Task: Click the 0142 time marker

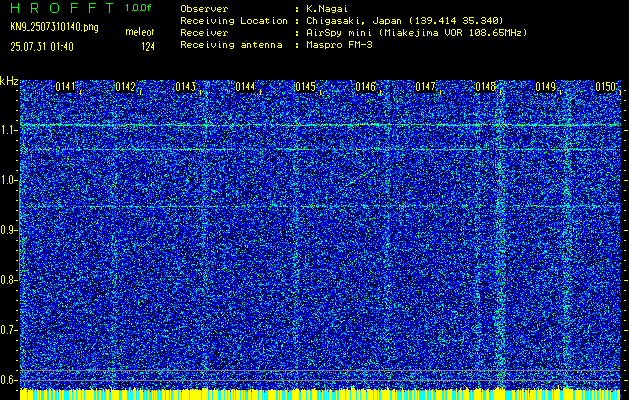Action: (125, 87)
